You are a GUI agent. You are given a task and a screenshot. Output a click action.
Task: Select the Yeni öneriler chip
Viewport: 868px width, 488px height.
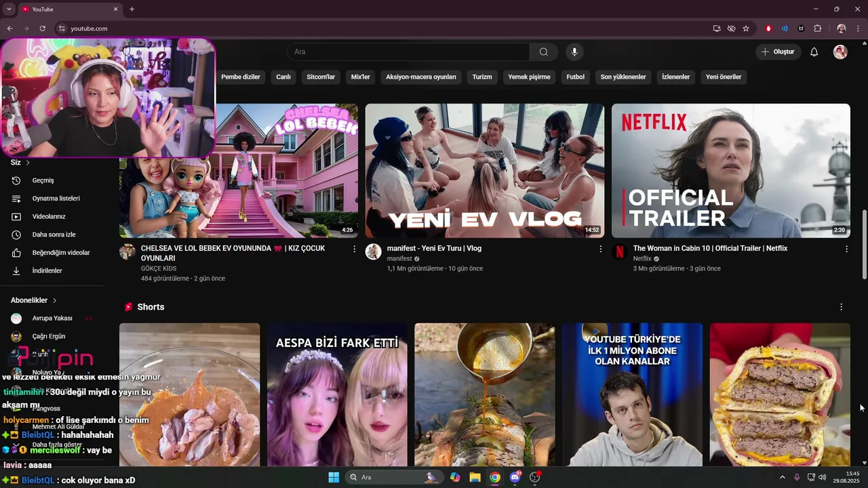[x=724, y=77]
